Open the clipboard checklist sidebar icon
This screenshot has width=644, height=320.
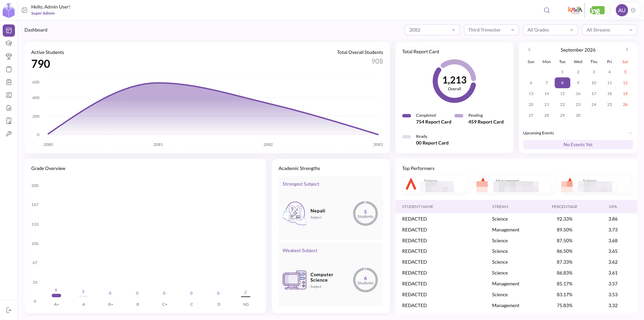coord(9,82)
